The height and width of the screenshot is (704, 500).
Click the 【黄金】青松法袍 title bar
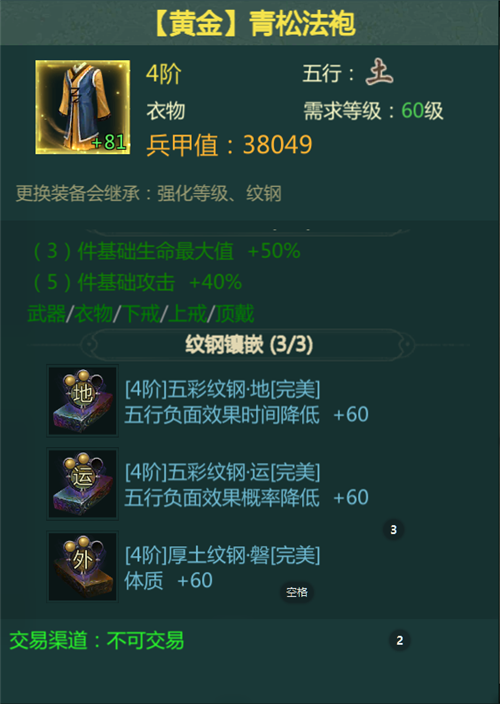point(250,23)
